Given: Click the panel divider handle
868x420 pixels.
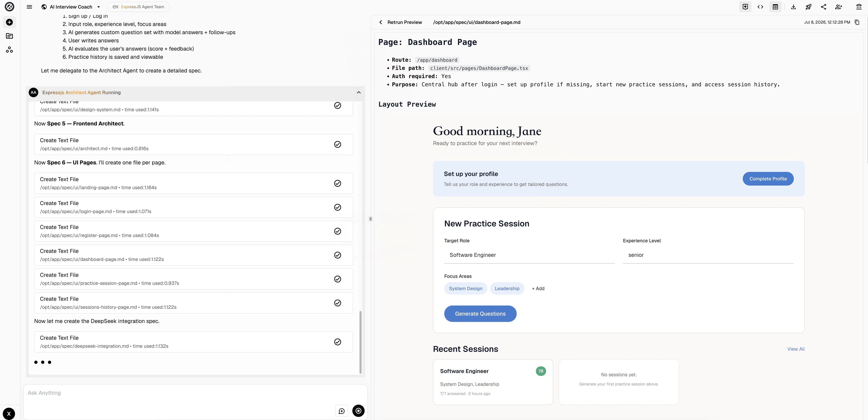Looking at the screenshot, I should 370,219.
